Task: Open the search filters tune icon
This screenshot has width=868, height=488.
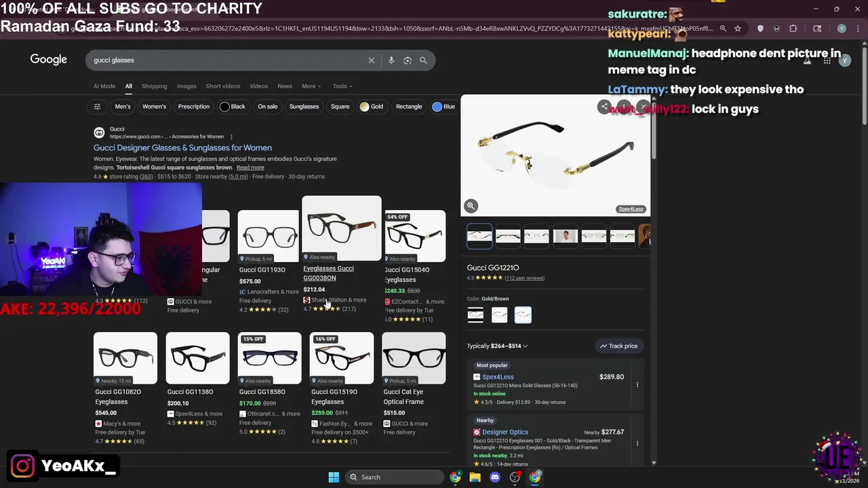Action: click(x=97, y=106)
